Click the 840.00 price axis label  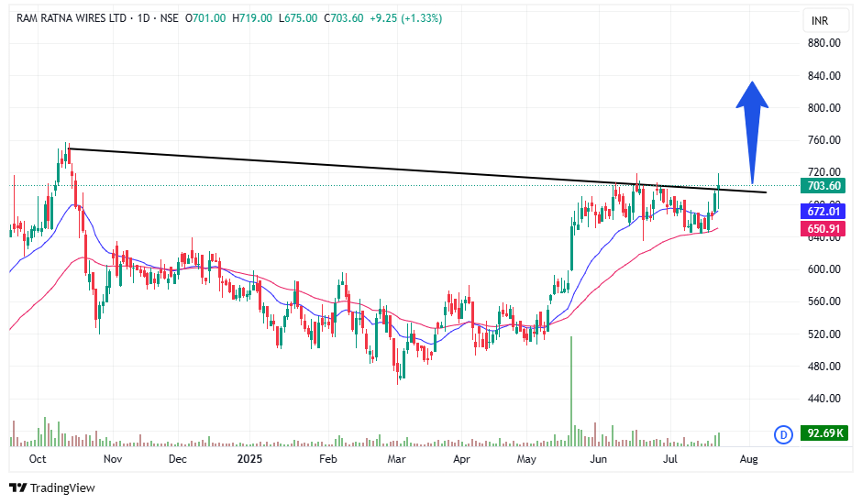824,76
